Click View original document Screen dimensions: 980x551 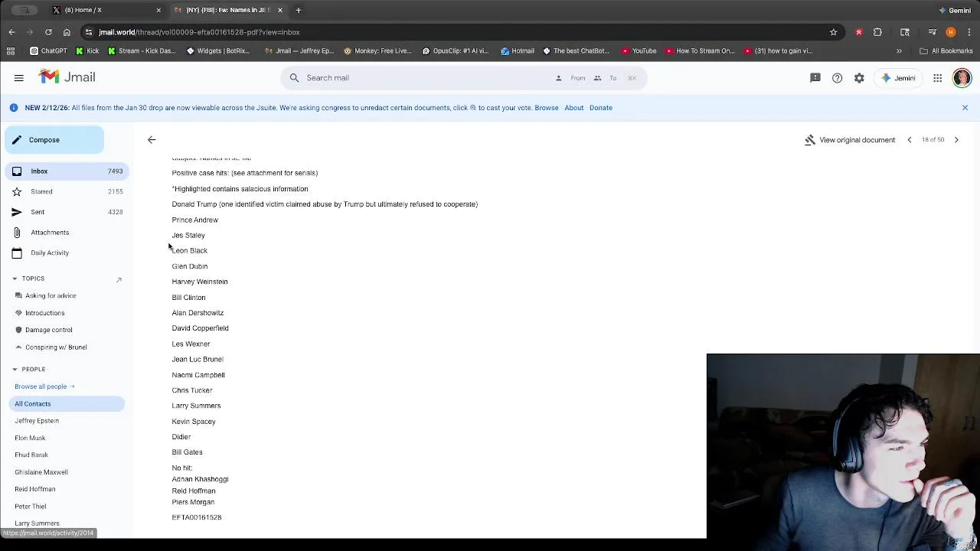[850, 140]
